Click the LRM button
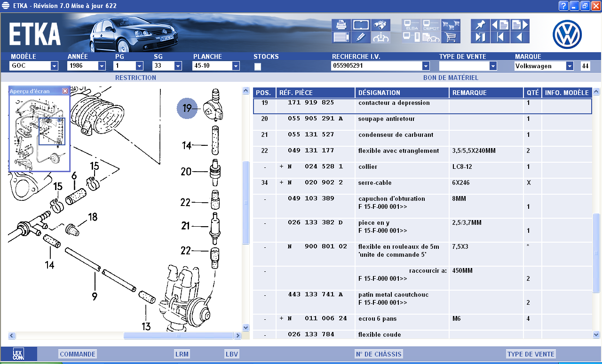Viewport: 602px width, 364px height. pos(182,354)
